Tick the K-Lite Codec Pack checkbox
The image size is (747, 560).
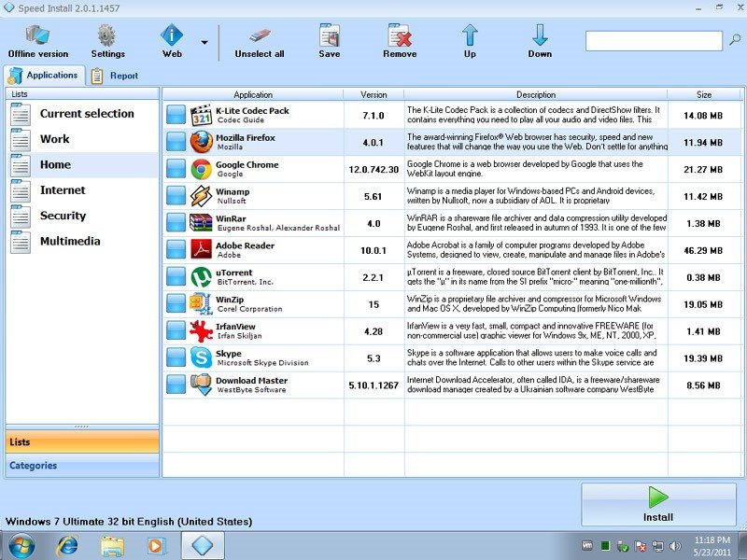coord(176,115)
